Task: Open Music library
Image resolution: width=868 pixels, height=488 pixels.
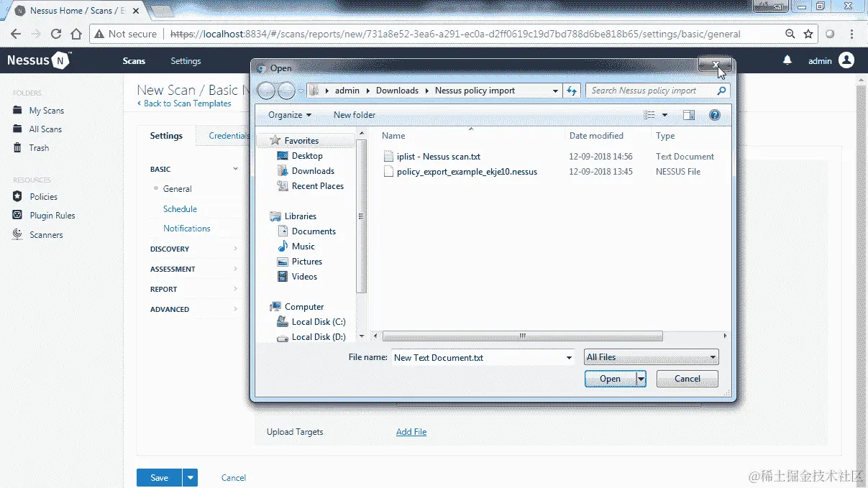Action: (x=296, y=247)
